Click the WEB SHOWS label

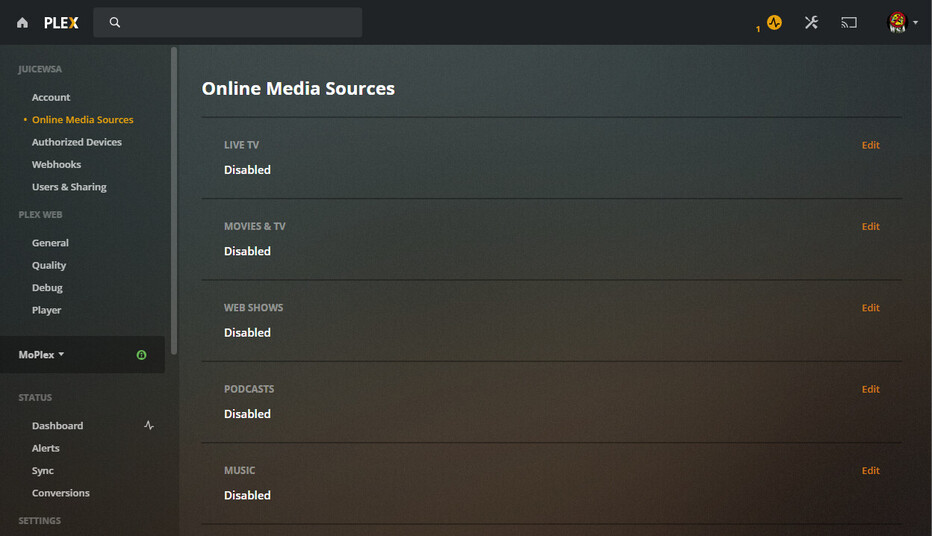click(x=253, y=308)
